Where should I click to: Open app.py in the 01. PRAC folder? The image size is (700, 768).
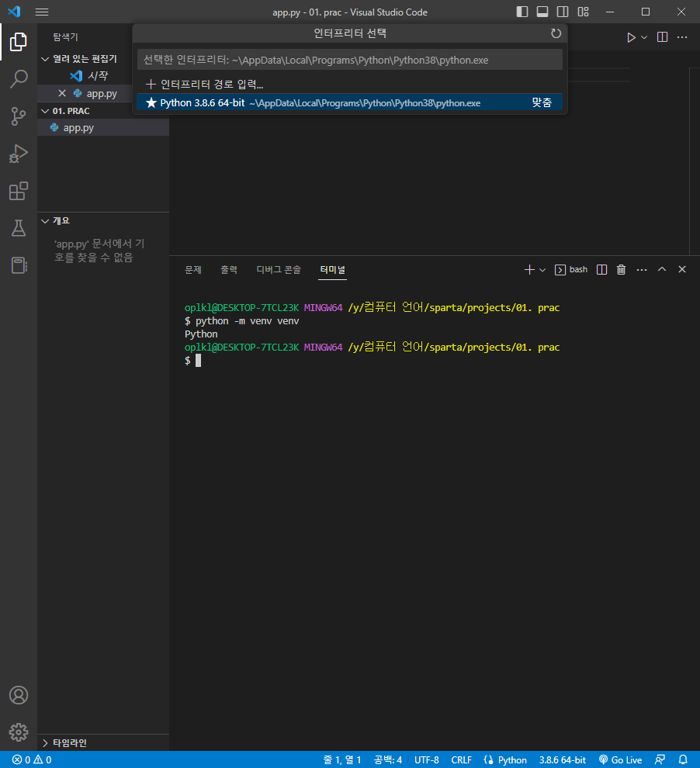[78, 128]
